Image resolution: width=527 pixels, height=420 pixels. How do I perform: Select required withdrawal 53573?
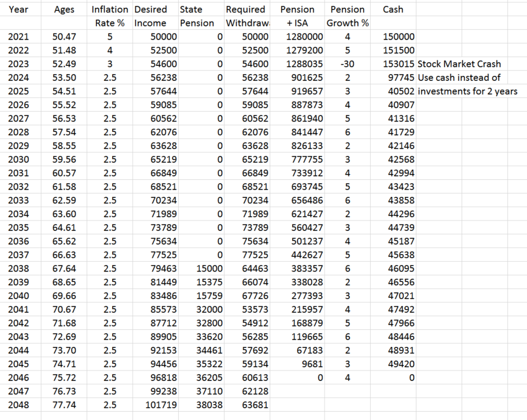coord(246,310)
